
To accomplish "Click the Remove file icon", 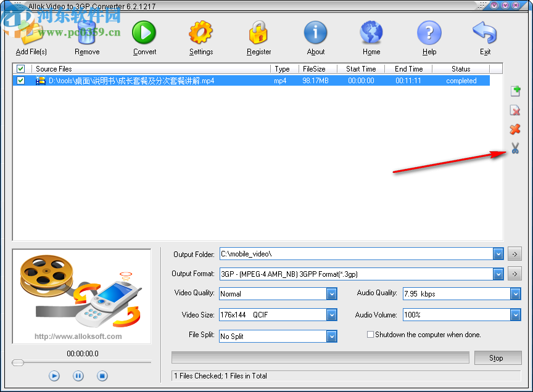I will coord(86,34).
